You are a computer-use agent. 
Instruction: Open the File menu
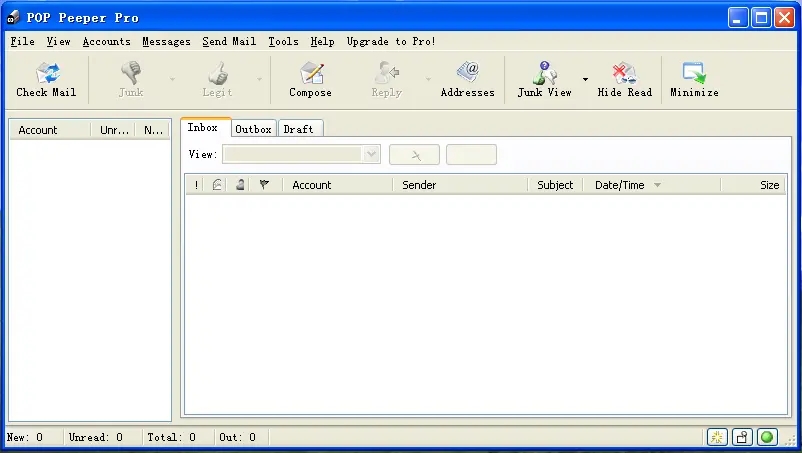23,41
